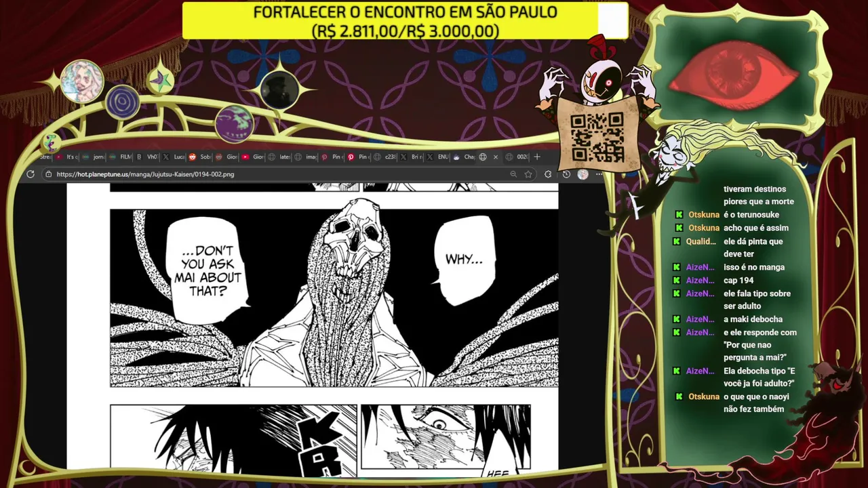
Task: Switch to the "Chap" tab
Action: pos(464,157)
